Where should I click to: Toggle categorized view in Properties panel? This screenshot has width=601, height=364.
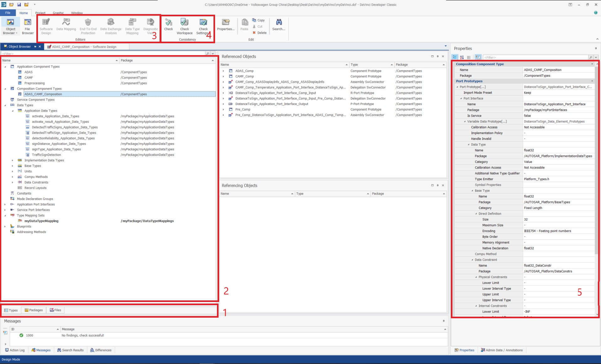pyautogui.click(x=455, y=57)
